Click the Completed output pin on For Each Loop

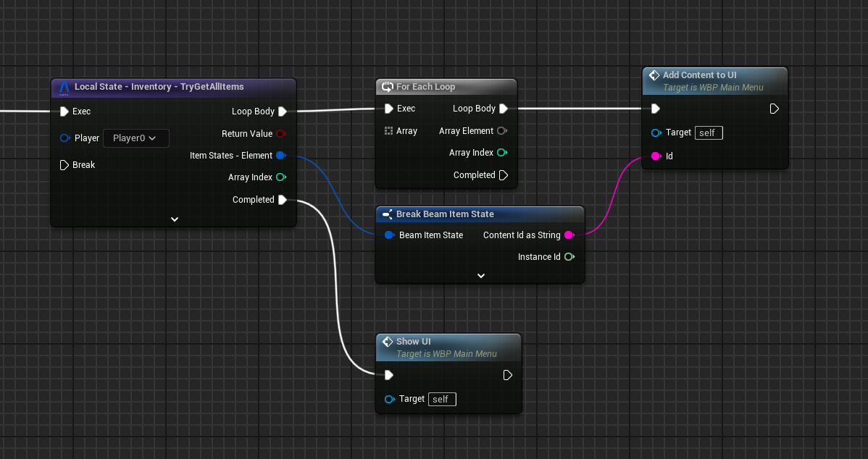coord(504,175)
